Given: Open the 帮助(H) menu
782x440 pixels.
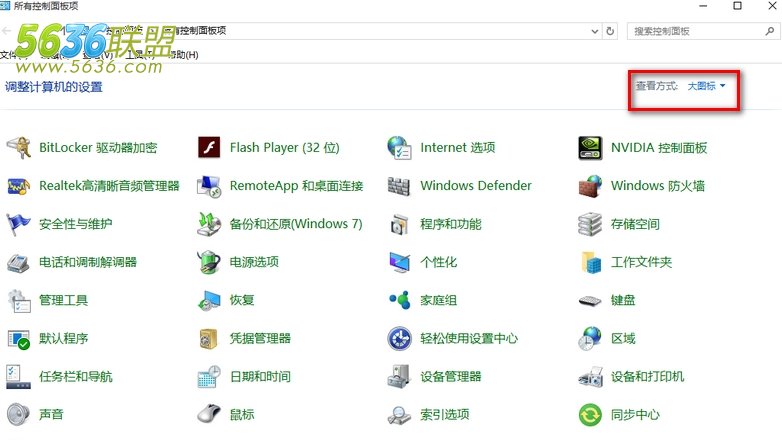Looking at the screenshot, I should pos(184,54).
